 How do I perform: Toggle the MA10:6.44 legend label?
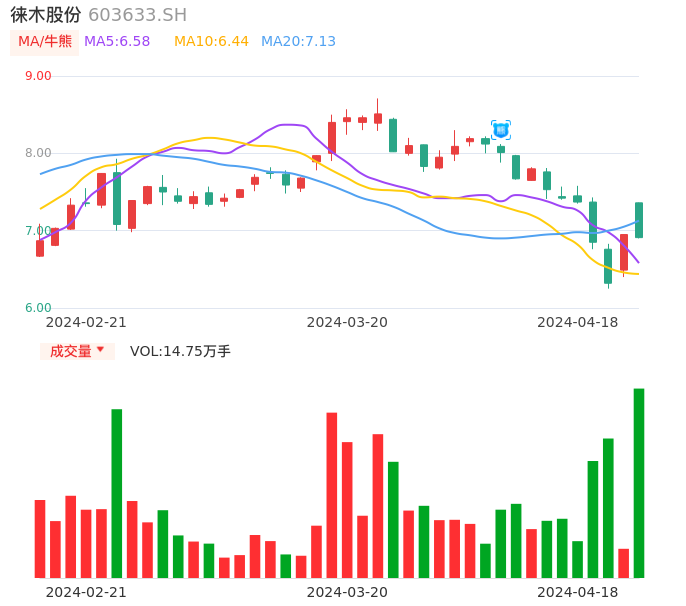coord(211,42)
